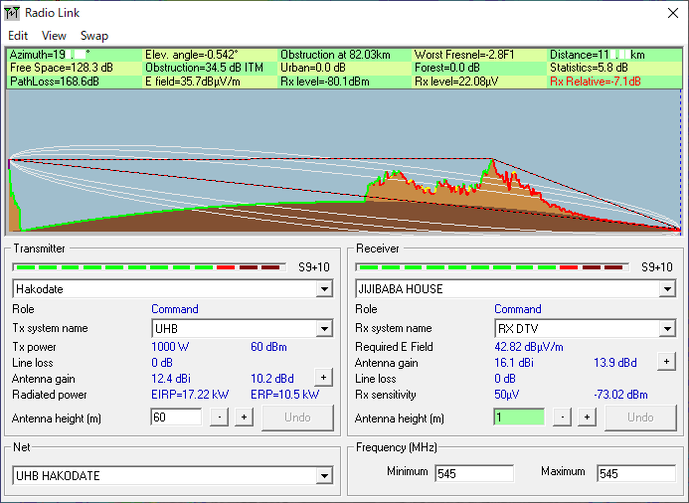The image size is (689, 503).
Task: Click the receiver S-meter signal bar
Action: pyautogui.click(x=492, y=267)
